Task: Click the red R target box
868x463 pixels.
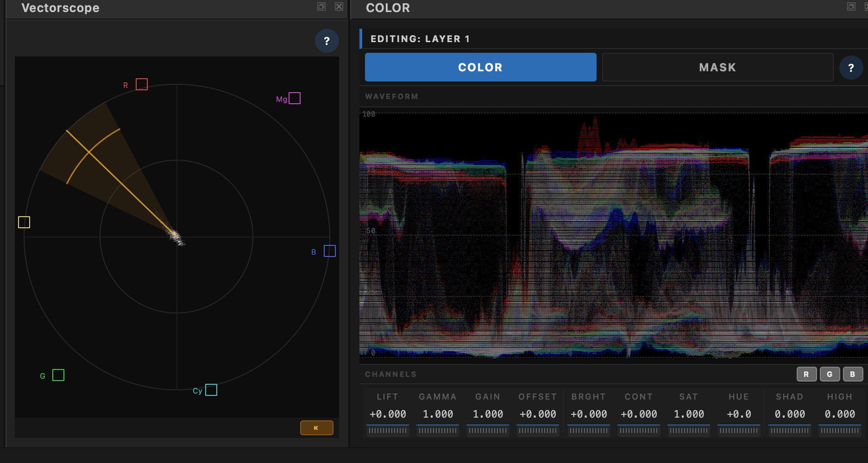Action: 142,84
